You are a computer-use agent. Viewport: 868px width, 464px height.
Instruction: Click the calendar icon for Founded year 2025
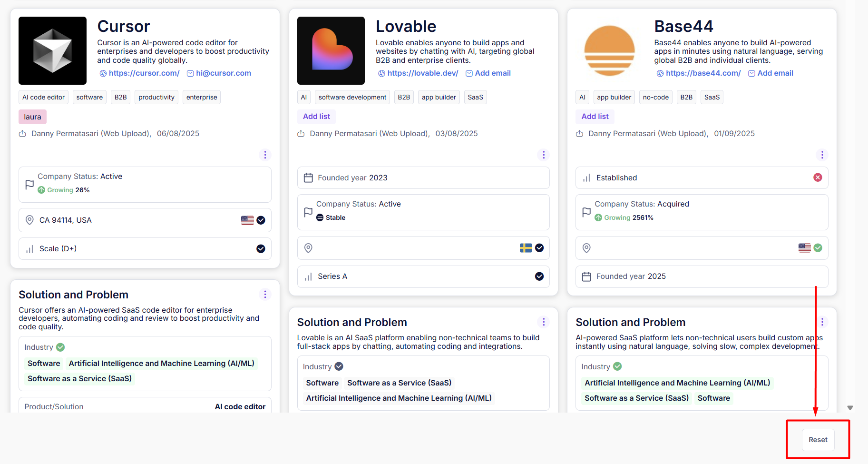coord(586,276)
